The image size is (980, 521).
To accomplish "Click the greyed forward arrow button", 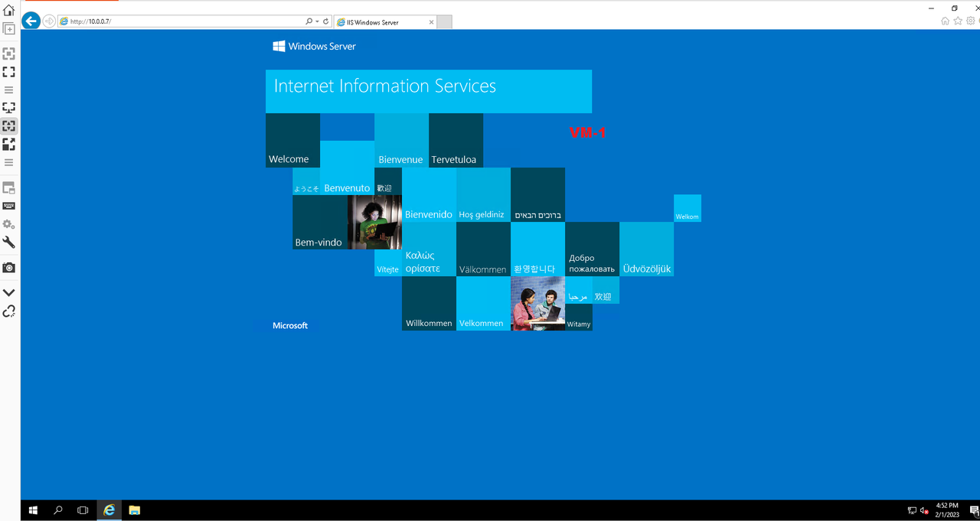I will pos(49,21).
